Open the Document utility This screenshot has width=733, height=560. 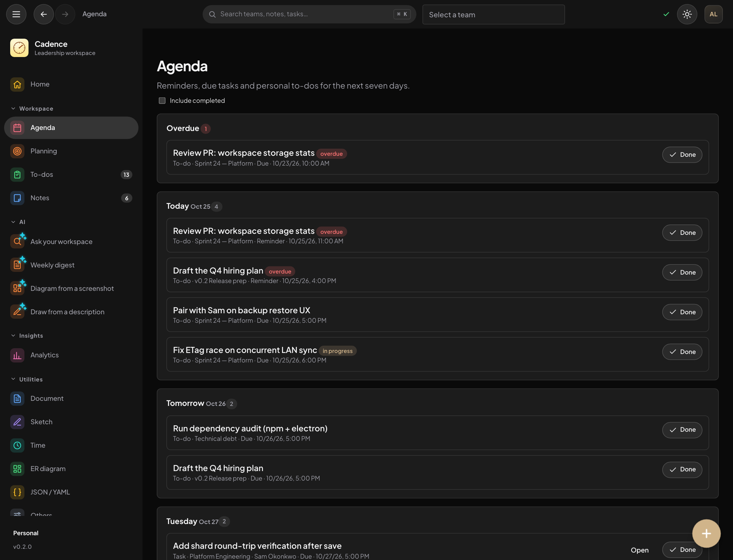point(71,398)
